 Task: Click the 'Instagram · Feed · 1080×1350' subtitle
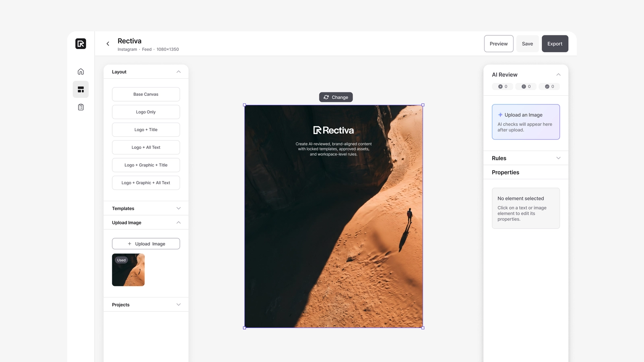[148, 49]
